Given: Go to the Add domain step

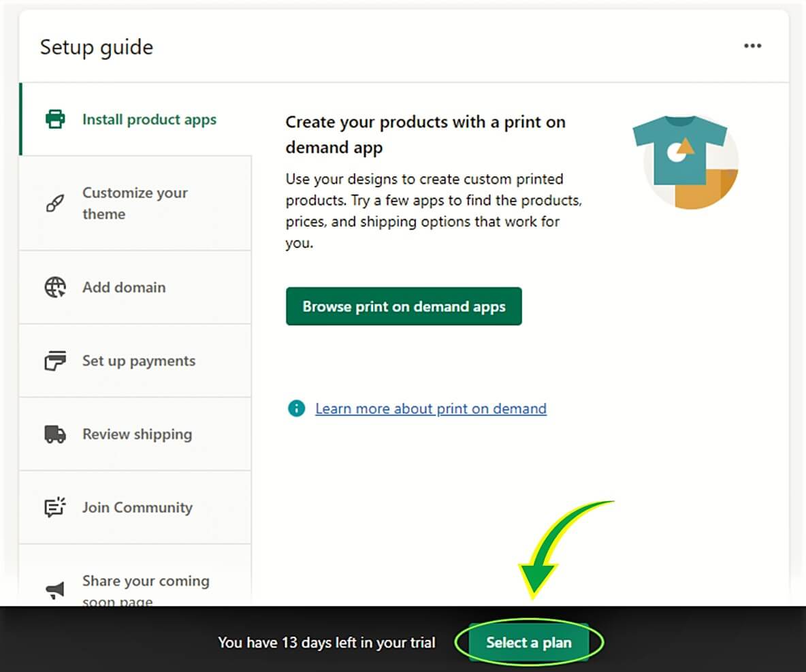Looking at the screenshot, I should (135, 287).
